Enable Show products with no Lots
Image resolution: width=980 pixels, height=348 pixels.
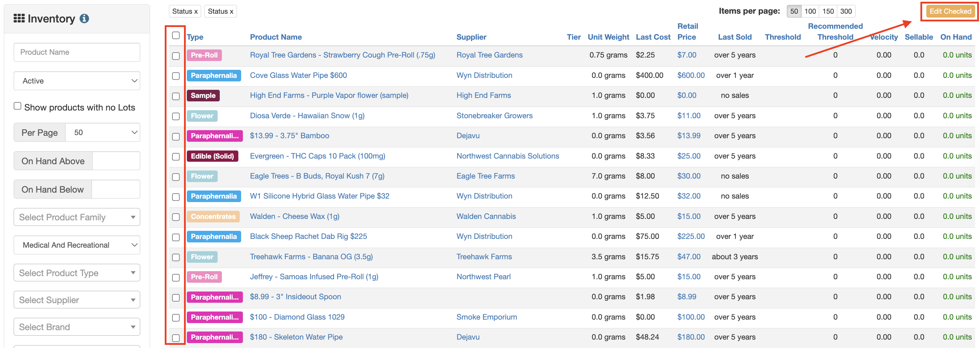(x=18, y=106)
